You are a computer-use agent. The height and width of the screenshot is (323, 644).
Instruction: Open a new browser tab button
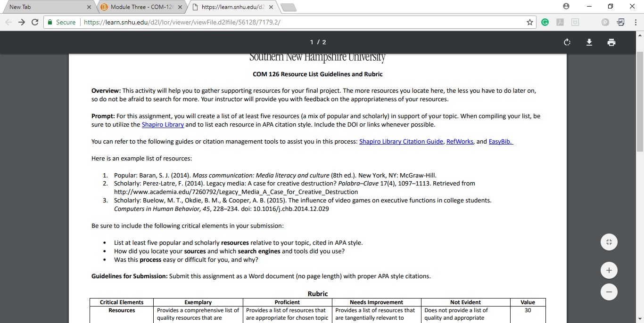coord(288,7)
